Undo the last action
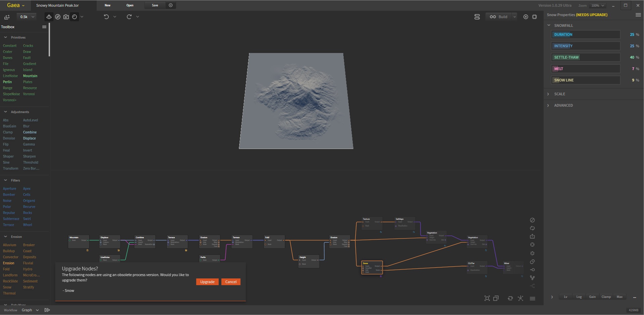This screenshot has height=315, width=644. (106, 17)
